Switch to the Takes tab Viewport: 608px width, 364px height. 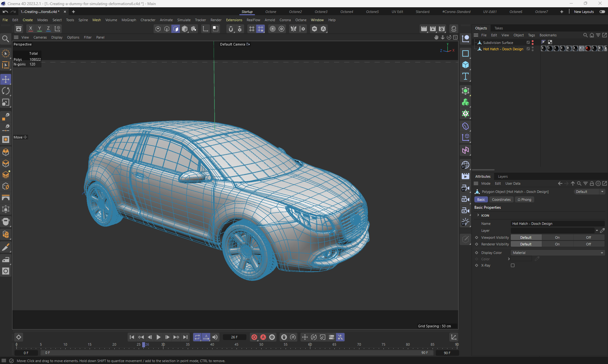tap(498, 28)
